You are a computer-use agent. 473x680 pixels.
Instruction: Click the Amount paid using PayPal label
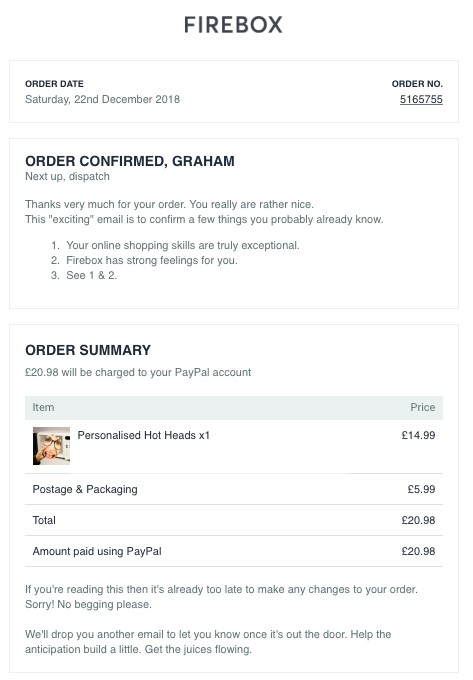(x=97, y=551)
